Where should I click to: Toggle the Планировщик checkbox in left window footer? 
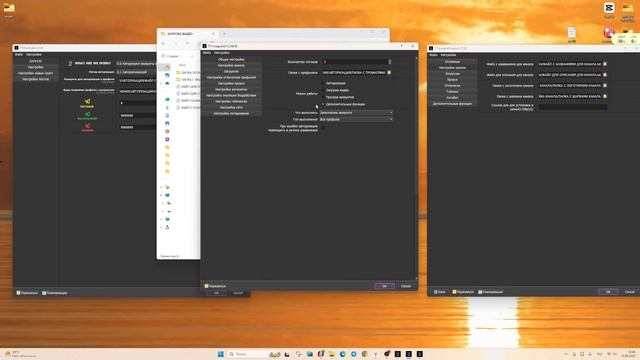pos(55,293)
